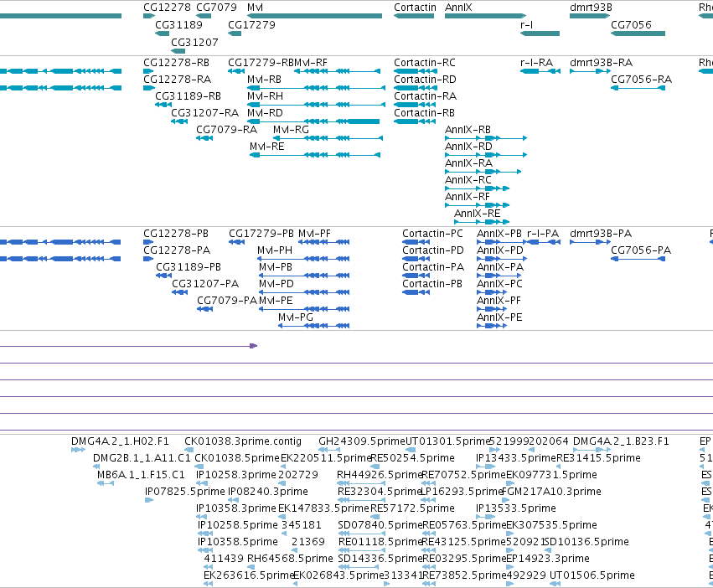Click the CG7079-PA protein label
This screenshot has width=713, height=588.
pyautogui.click(x=227, y=301)
